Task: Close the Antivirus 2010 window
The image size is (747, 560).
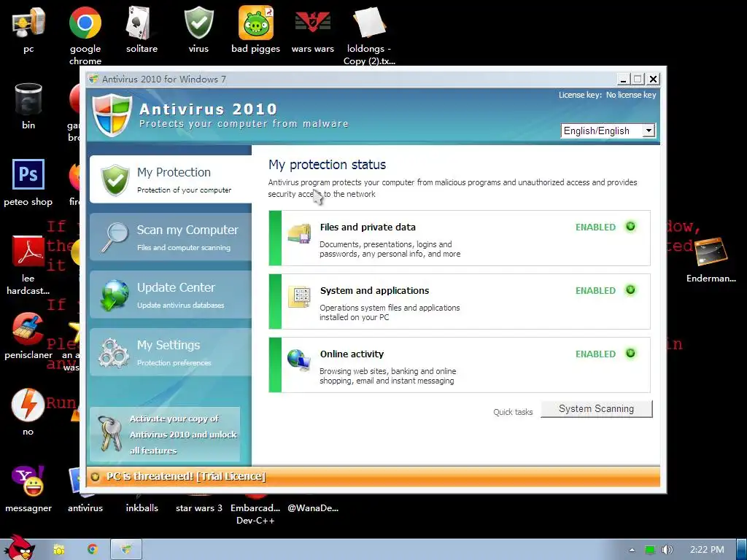Action: click(x=653, y=79)
